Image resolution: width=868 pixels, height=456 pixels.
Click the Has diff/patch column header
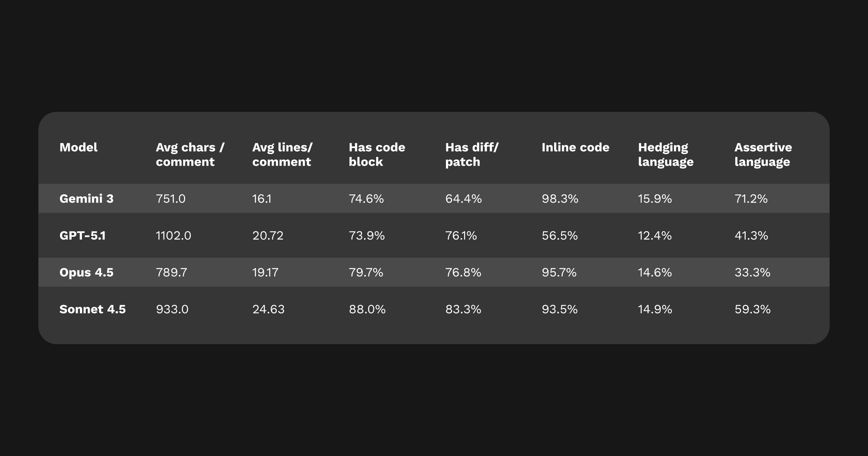pos(472,155)
